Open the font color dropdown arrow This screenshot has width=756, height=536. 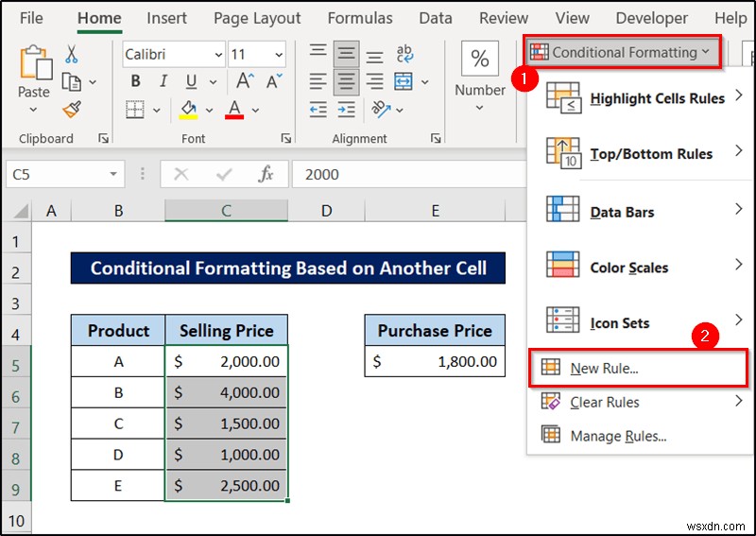click(x=255, y=110)
